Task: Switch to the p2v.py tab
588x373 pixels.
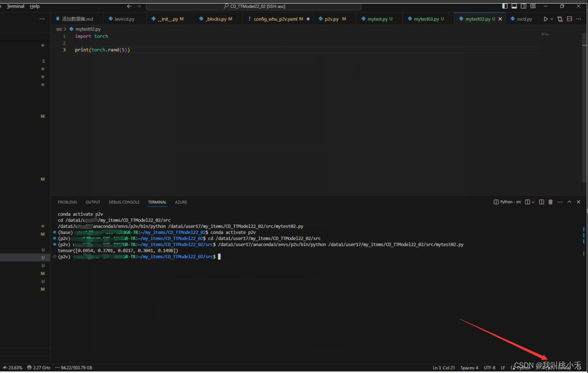Action: pyautogui.click(x=334, y=19)
